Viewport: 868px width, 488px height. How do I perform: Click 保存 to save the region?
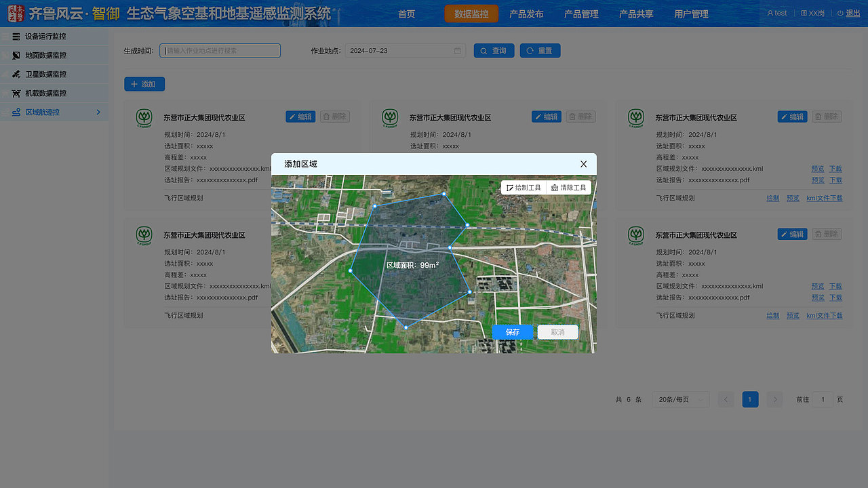pyautogui.click(x=513, y=332)
